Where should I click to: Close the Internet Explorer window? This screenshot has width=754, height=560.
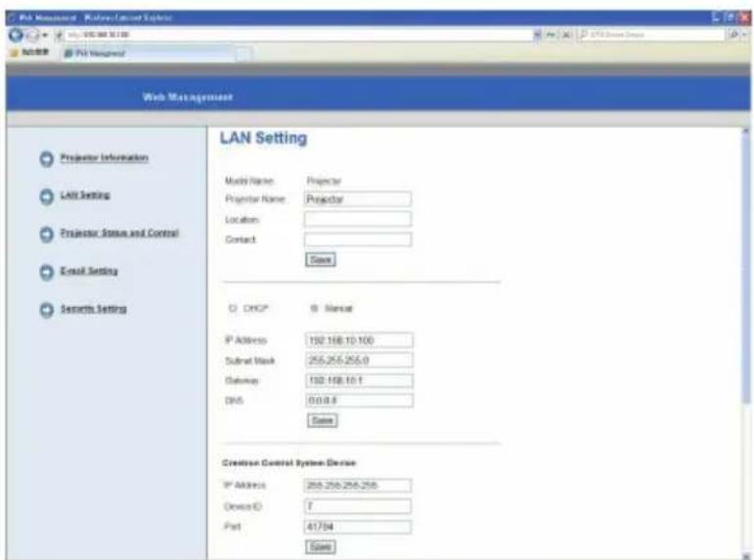click(745, 18)
